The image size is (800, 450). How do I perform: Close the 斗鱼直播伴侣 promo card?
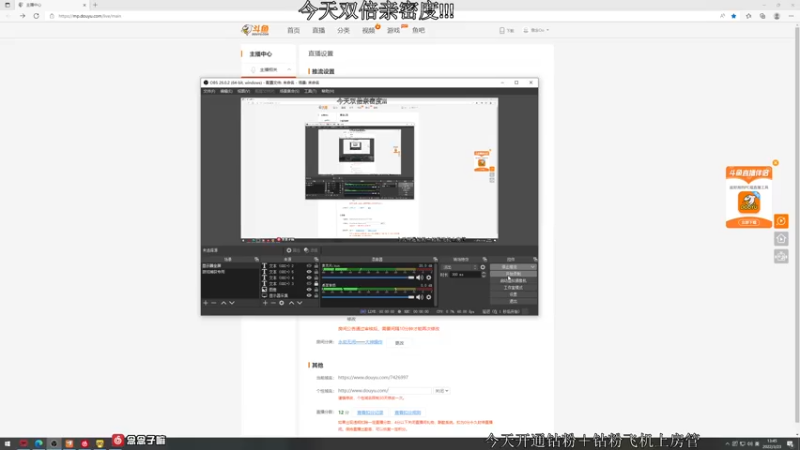click(776, 163)
